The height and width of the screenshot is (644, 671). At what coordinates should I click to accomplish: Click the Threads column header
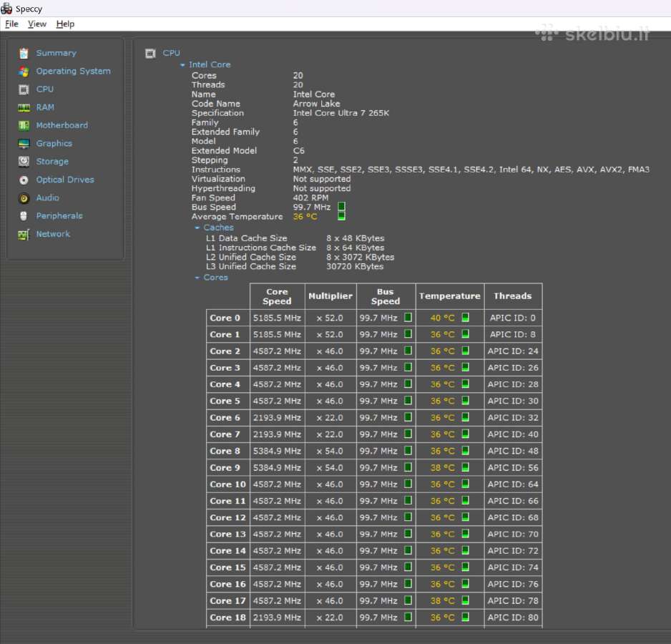[x=513, y=296]
